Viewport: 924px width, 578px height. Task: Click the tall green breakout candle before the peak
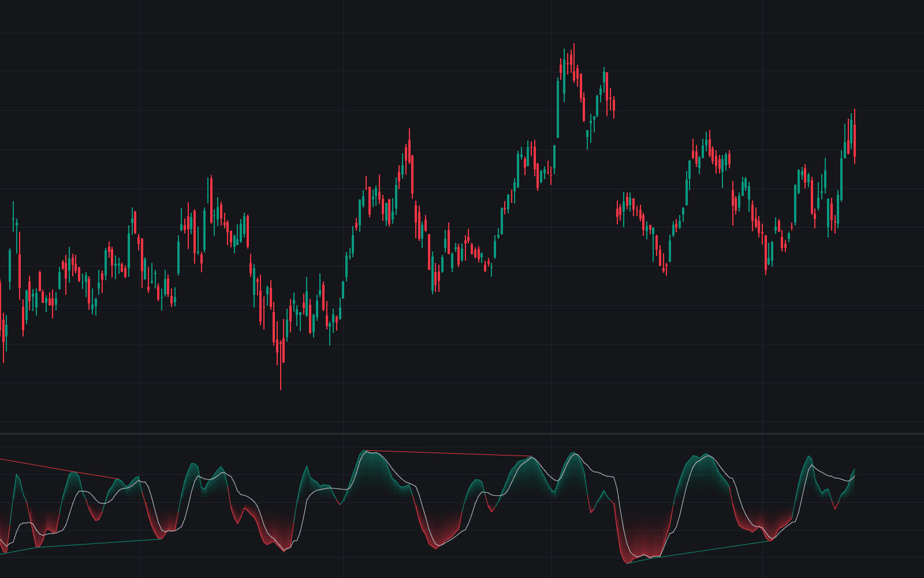(558, 108)
